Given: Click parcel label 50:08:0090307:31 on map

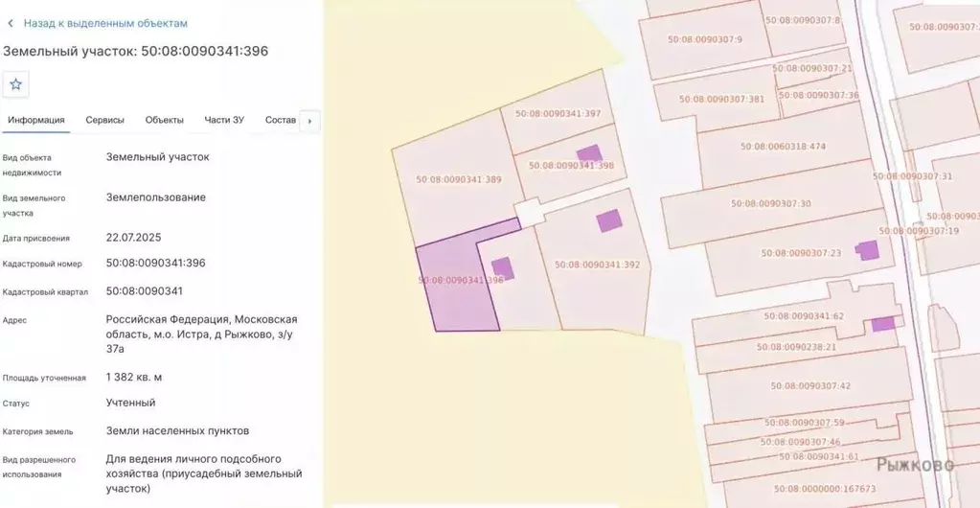Looking at the screenshot, I should (x=913, y=176).
